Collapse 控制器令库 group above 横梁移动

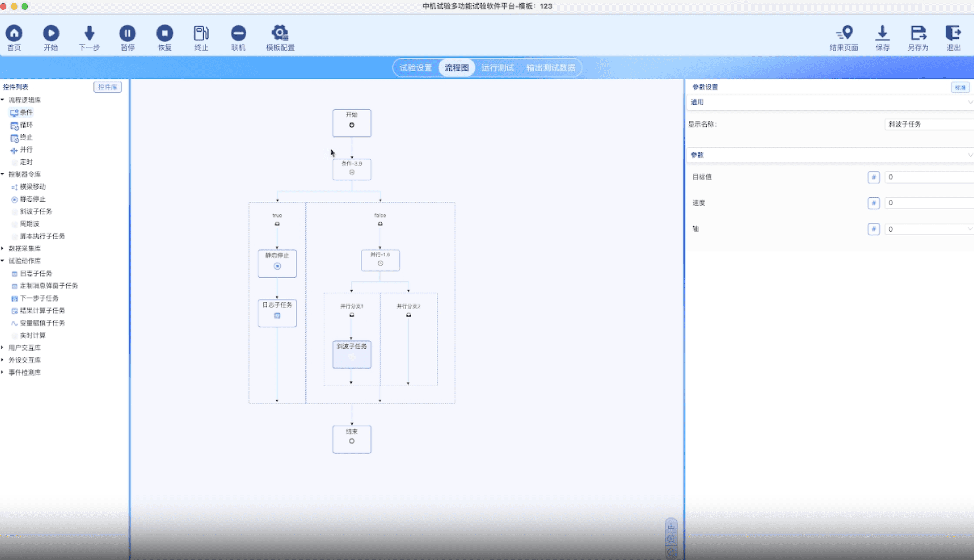click(3, 174)
